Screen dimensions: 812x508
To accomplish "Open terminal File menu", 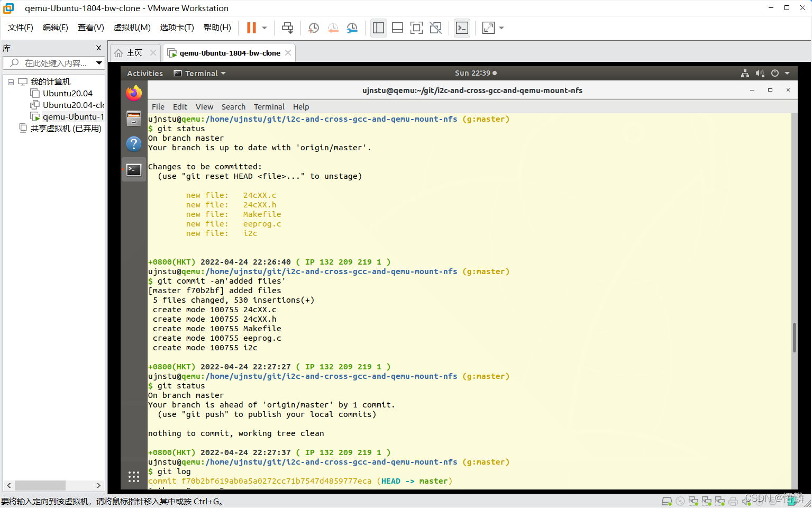I will (158, 106).
